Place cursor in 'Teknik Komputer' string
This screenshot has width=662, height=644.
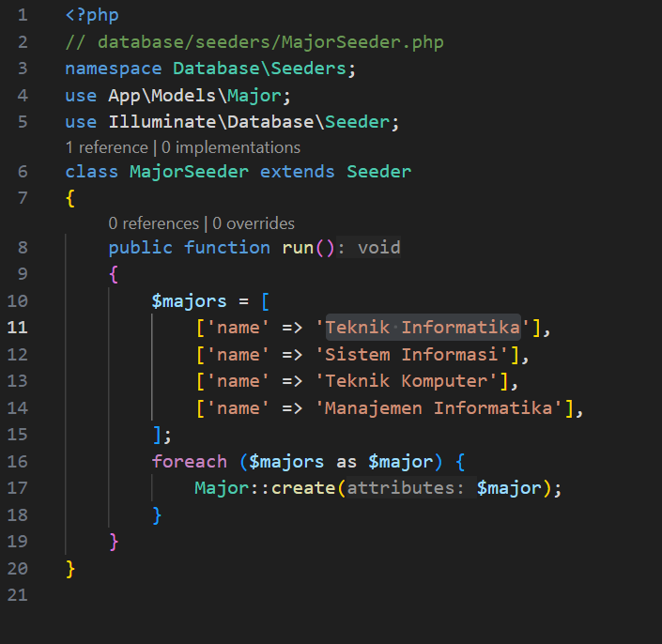(407, 381)
